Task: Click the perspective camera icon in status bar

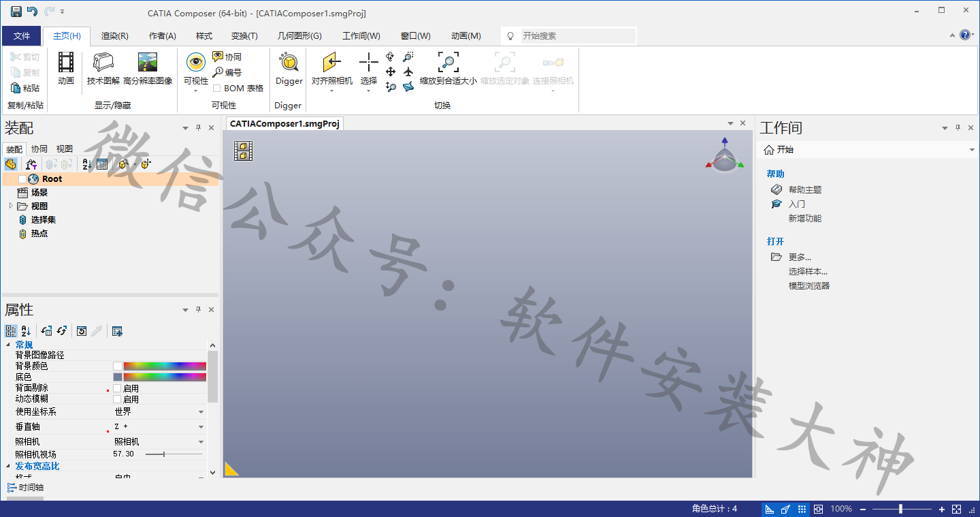Action: coord(786,509)
